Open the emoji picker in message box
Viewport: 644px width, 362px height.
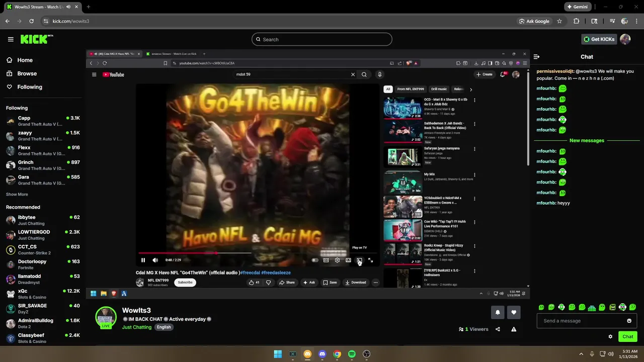[629, 321]
